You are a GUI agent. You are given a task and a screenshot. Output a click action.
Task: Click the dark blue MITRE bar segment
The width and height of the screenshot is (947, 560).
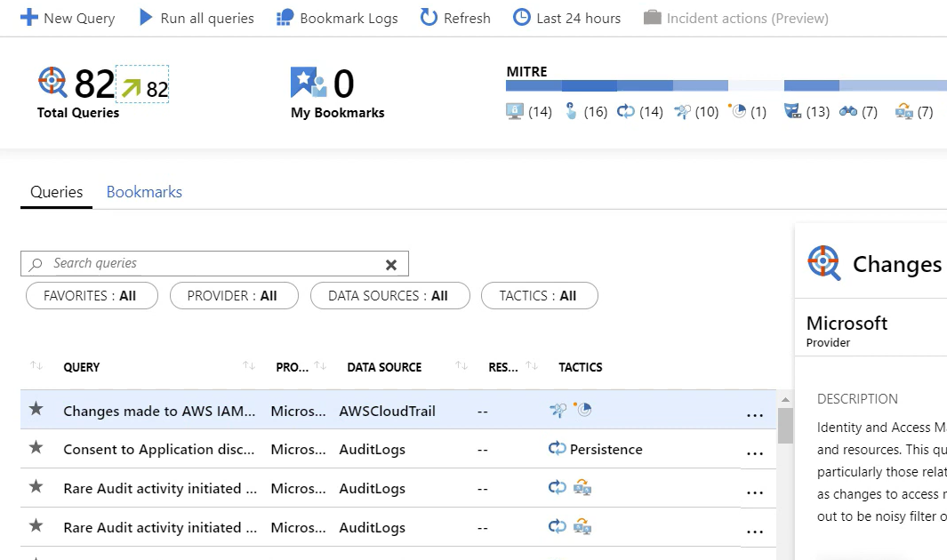pos(589,86)
